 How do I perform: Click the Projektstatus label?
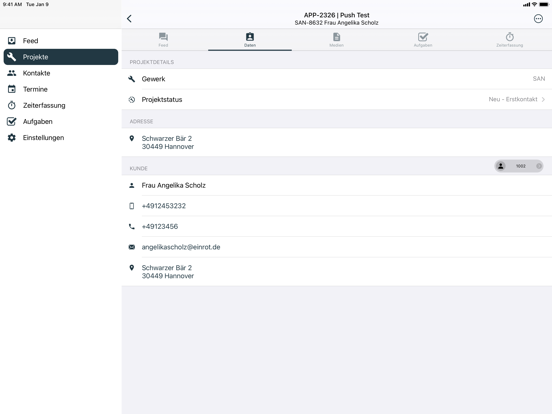pos(162,100)
